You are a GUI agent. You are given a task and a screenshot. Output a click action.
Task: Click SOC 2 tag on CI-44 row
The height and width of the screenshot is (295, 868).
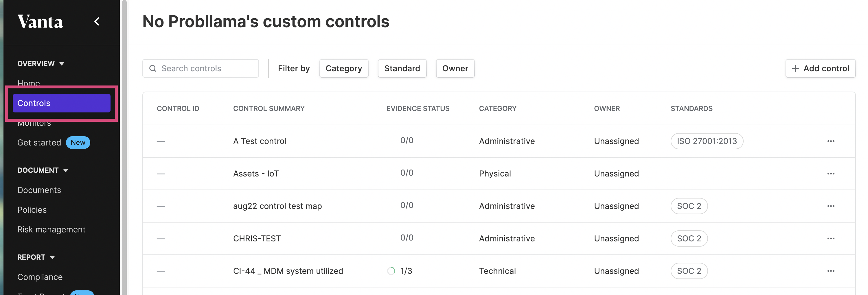click(689, 271)
